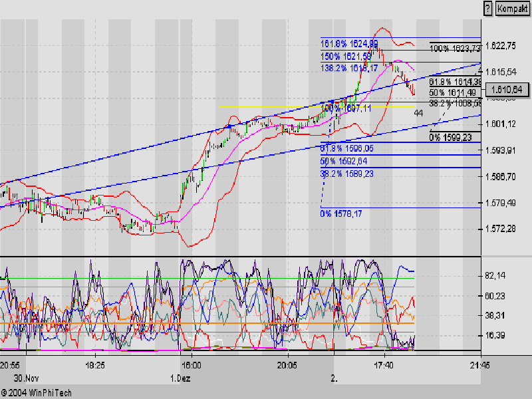Click the 44 annotation beside the yellow line
This screenshot has width=532, height=399.
click(418, 113)
